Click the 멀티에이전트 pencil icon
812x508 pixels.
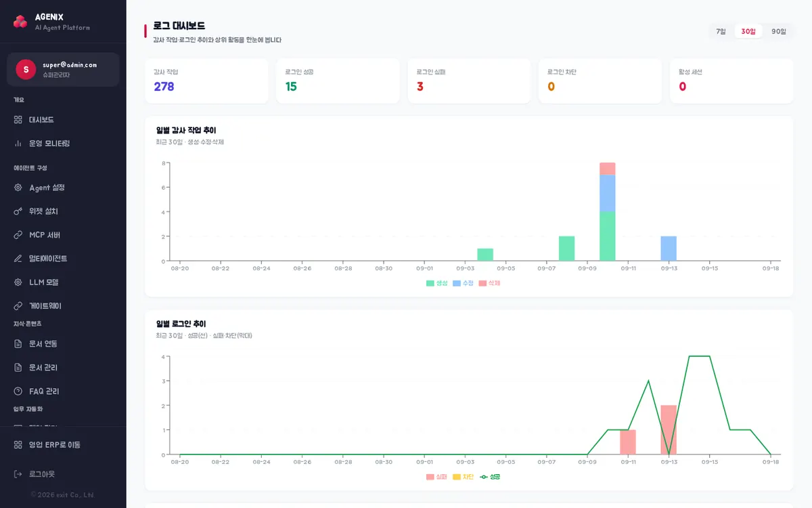[x=18, y=259]
